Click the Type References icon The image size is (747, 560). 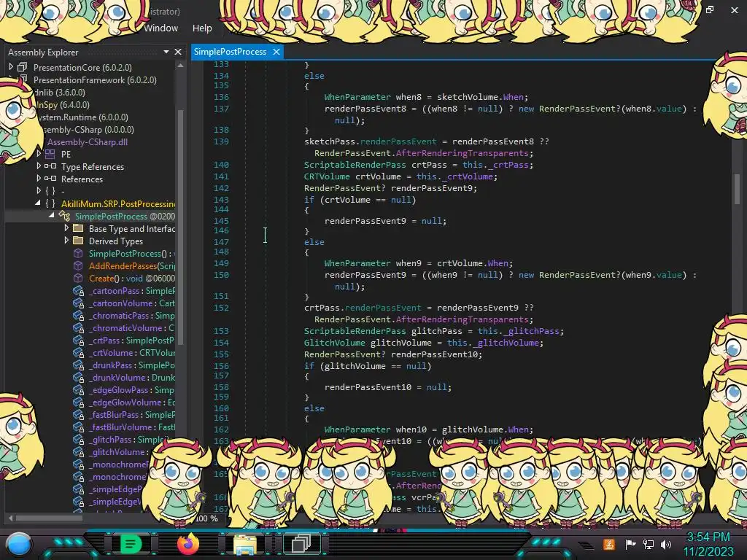(50, 166)
